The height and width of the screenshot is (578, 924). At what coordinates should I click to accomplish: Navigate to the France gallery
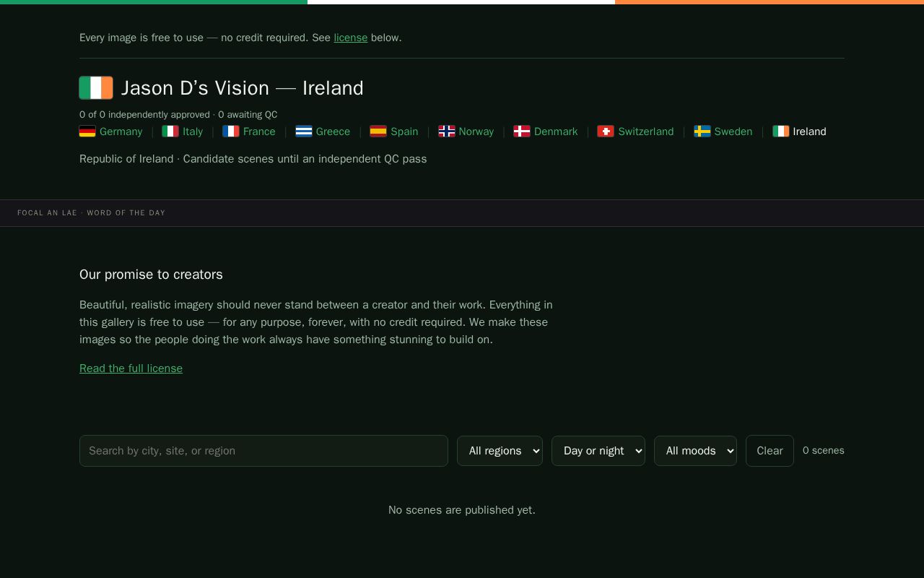pyautogui.click(x=259, y=131)
